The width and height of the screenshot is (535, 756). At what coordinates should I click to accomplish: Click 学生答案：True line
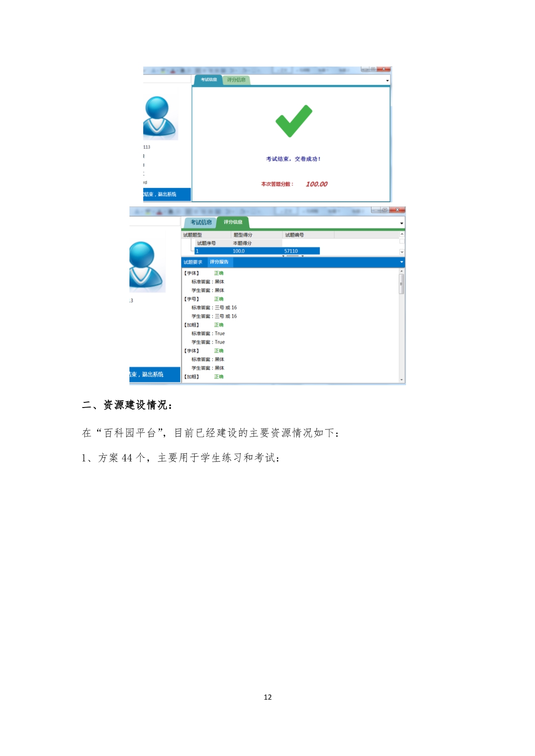pyautogui.click(x=208, y=342)
